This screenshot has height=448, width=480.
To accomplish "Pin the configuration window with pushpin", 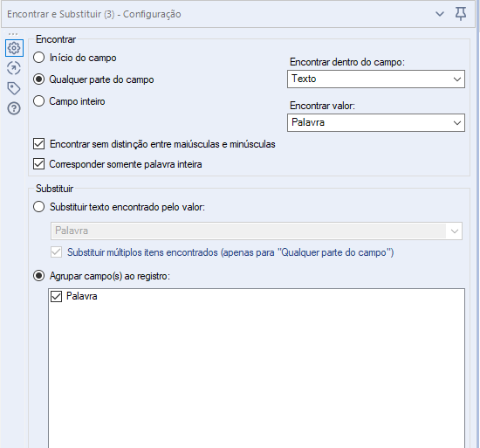I will coord(461,14).
